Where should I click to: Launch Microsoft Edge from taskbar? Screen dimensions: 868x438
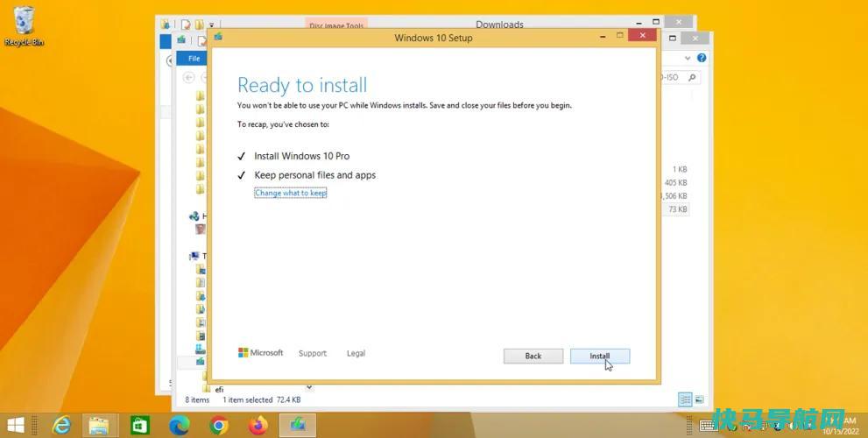[x=180, y=425]
